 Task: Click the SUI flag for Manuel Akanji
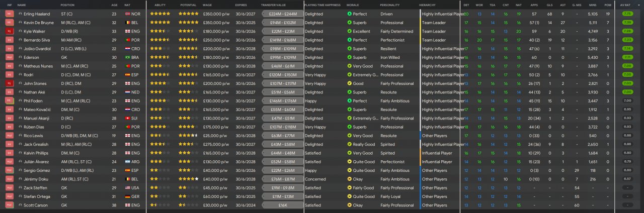tap(127, 118)
